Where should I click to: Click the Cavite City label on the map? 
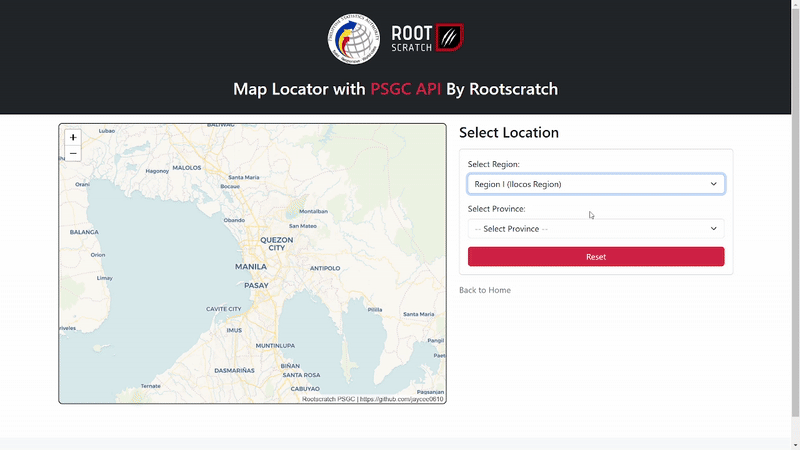coord(223,309)
